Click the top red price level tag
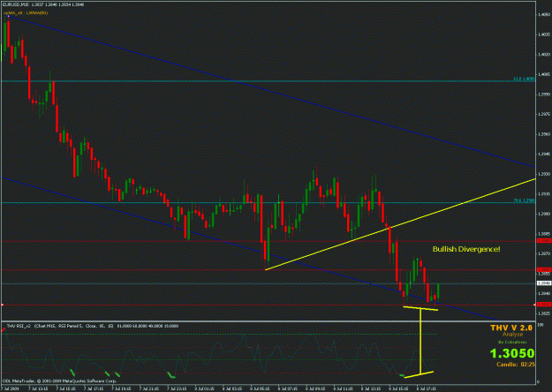 [543, 241]
